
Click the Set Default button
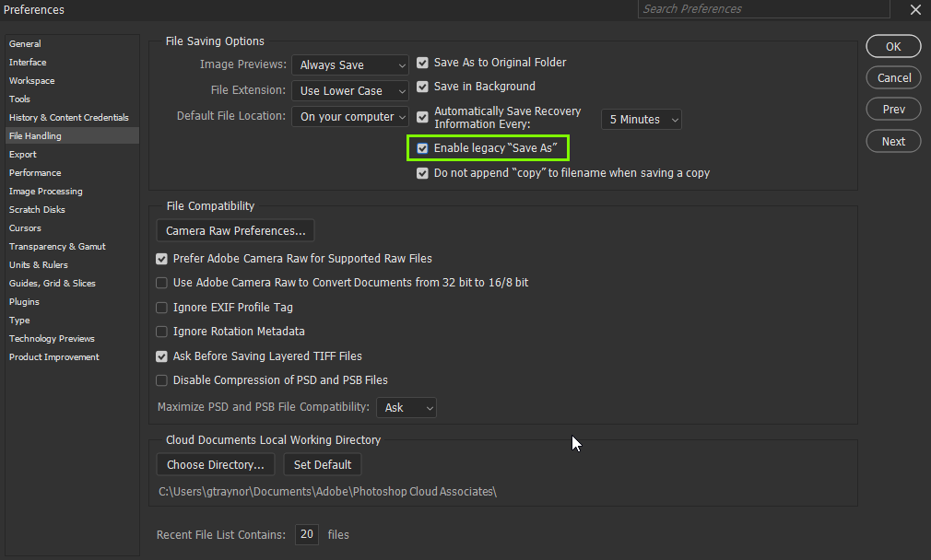[x=322, y=464]
